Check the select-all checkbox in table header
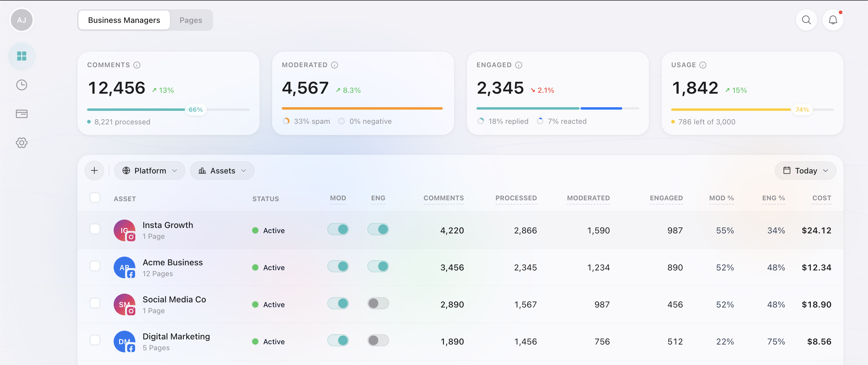The width and height of the screenshot is (868, 365). 95,198
